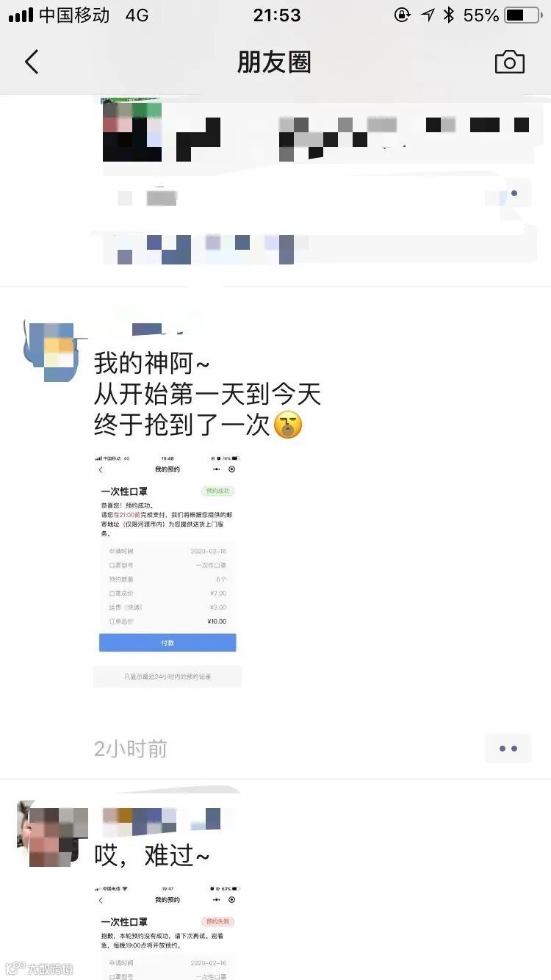Tap the 2小时前 timestamp

(x=131, y=749)
